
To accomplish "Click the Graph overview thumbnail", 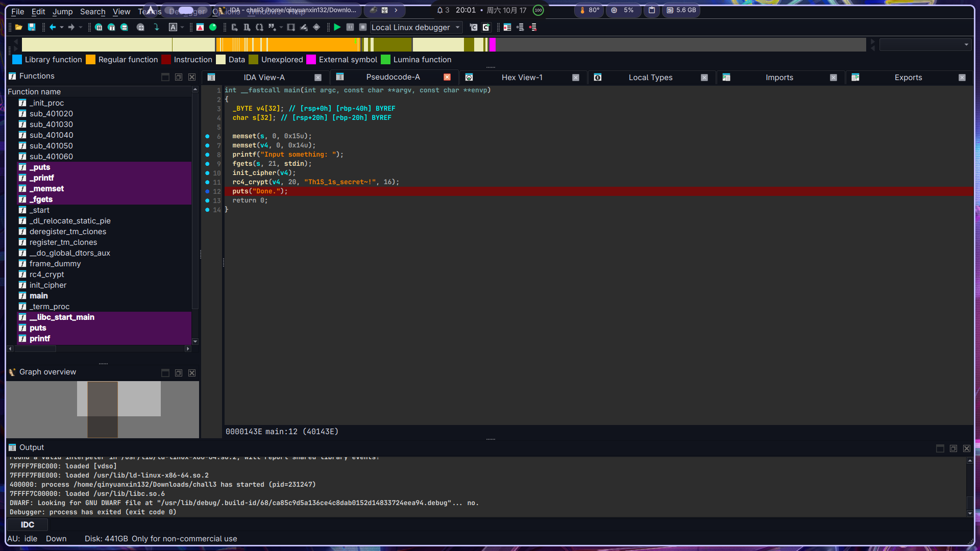I will click(103, 409).
